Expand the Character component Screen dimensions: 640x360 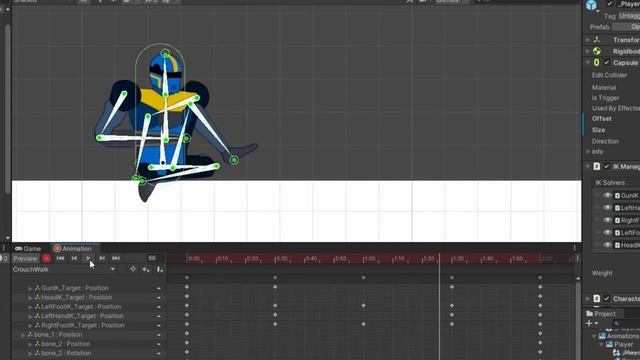click(x=588, y=299)
